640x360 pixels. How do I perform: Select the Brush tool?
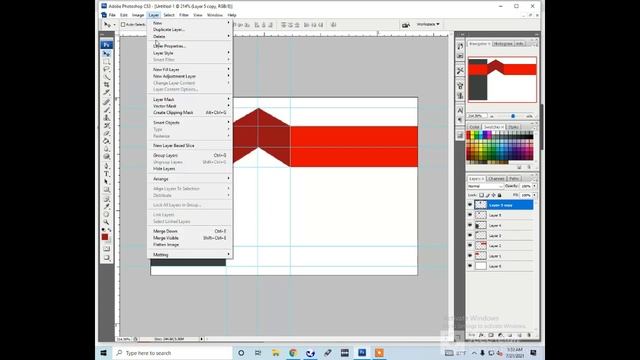coord(107,110)
